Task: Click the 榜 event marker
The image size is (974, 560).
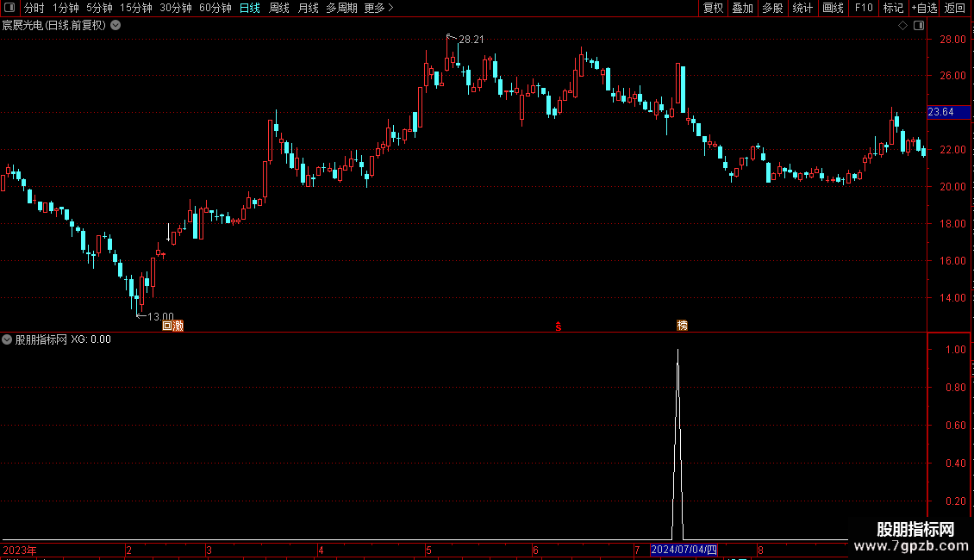Action: point(682,326)
